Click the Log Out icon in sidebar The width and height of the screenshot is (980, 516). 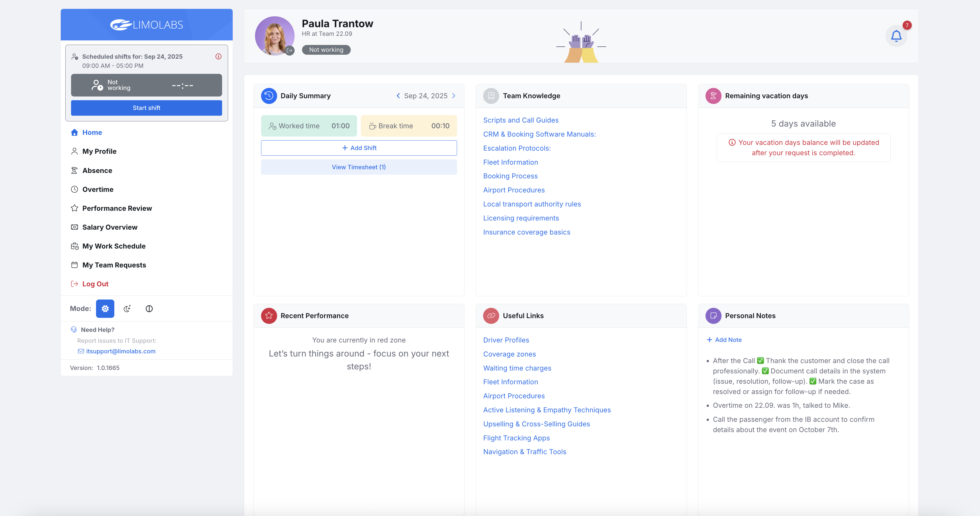pos(75,284)
